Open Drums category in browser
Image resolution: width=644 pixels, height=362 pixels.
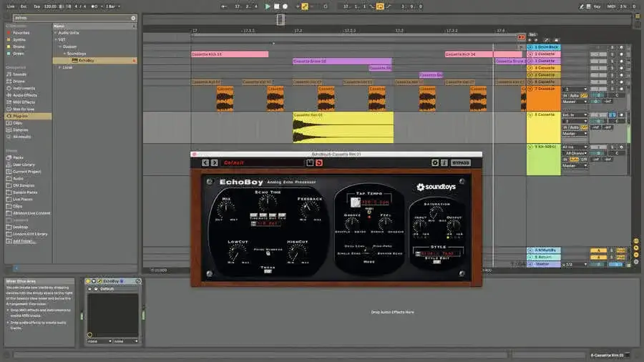click(x=19, y=82)
